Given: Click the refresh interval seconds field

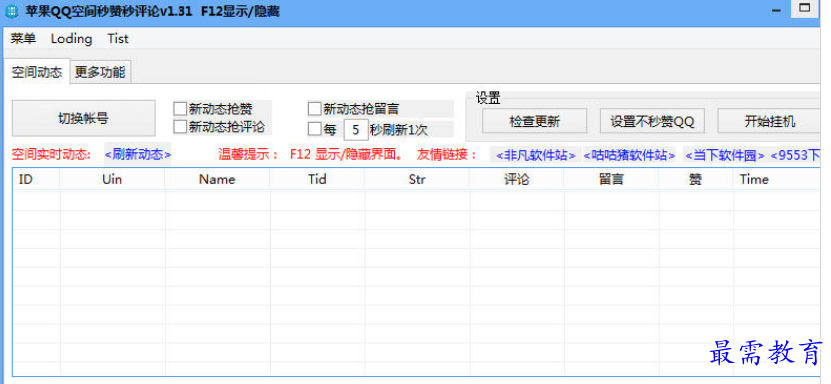Looking at the screenshot, I should [x=356, y=129].
